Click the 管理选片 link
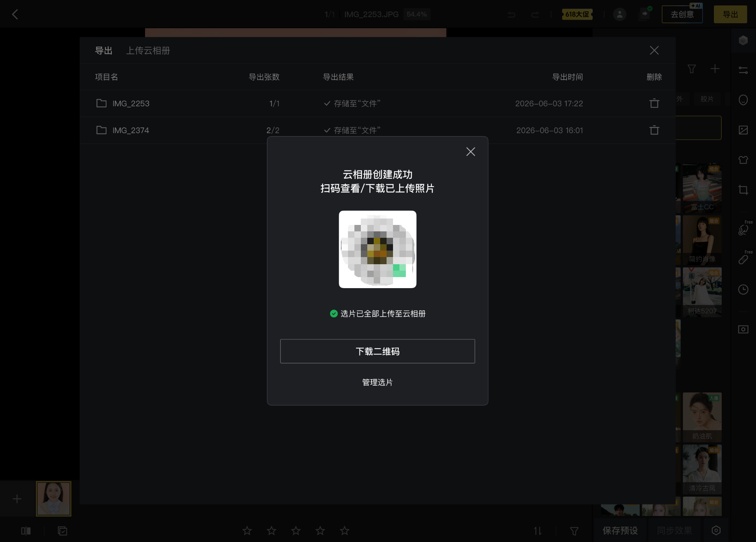This screenshot has width=756, height=542. point(378,382)
